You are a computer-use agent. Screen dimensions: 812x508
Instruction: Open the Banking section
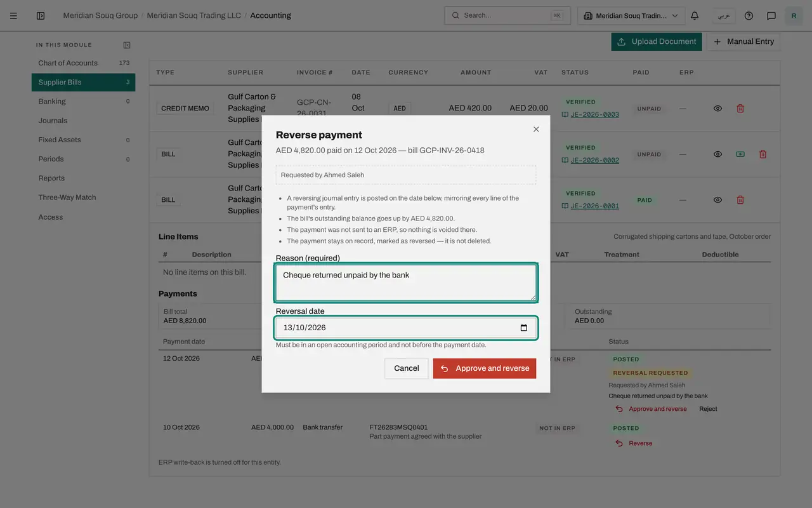83,101
